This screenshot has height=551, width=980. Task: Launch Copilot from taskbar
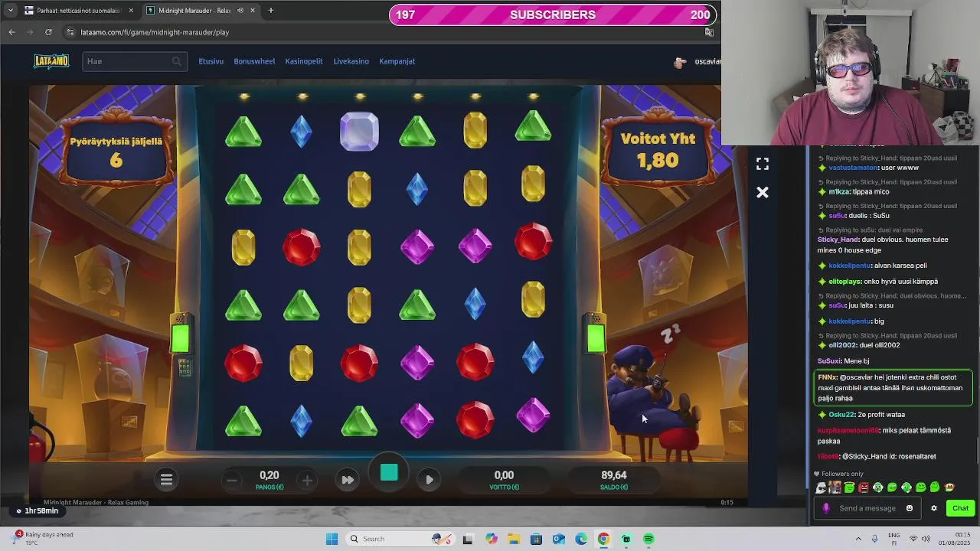click(491, 539)
